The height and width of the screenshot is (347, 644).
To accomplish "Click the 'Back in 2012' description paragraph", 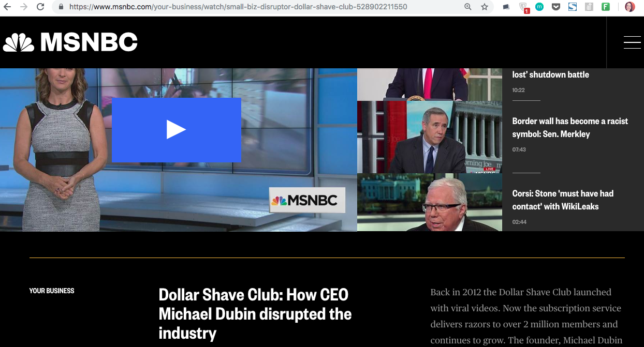I will coord(526,316).
